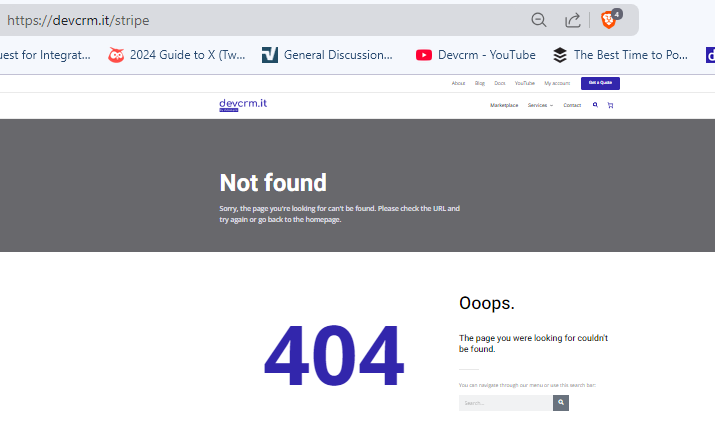Viewport: 715px width, 442px height.
Task: Go to My account in top bar
Action: pyautogui.click(x=557, y=83)
